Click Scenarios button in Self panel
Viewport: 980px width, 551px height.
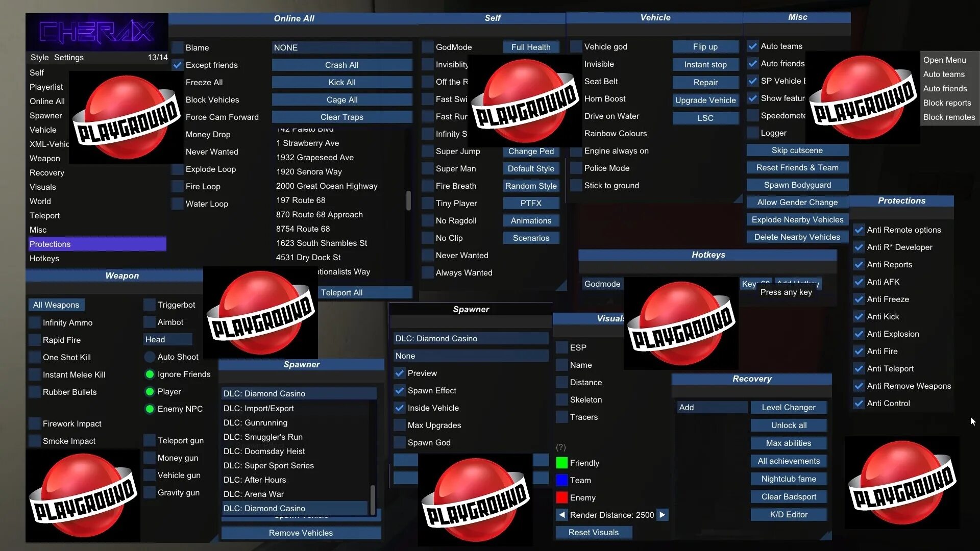click(x=531, y=238)
